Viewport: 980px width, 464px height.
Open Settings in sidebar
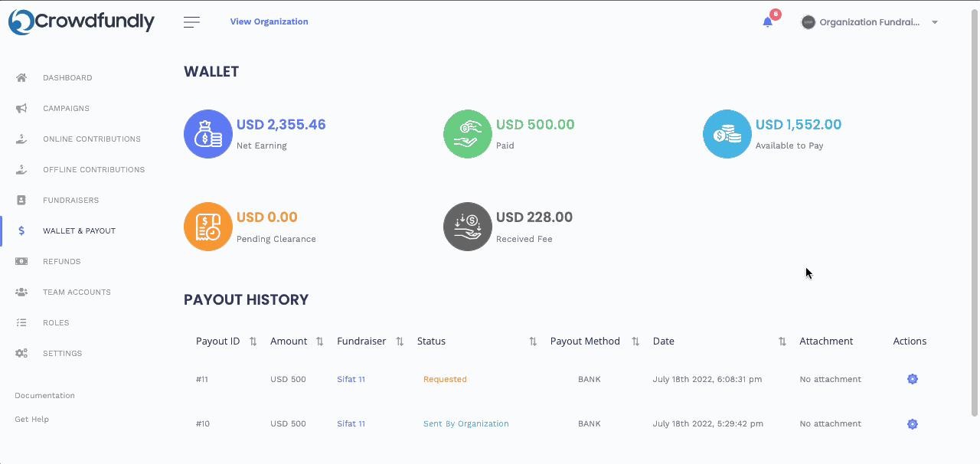tap(62, 353)
